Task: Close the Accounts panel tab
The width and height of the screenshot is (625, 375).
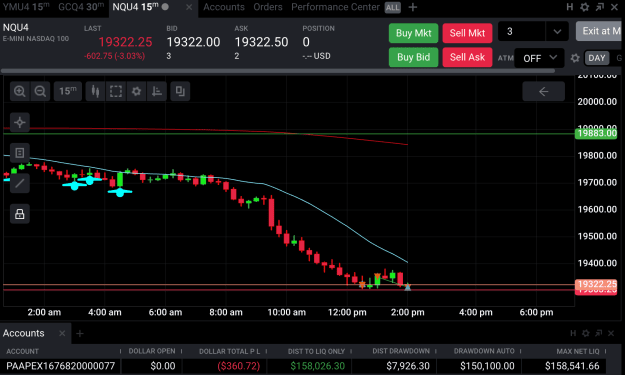Action: pos(62,333)
